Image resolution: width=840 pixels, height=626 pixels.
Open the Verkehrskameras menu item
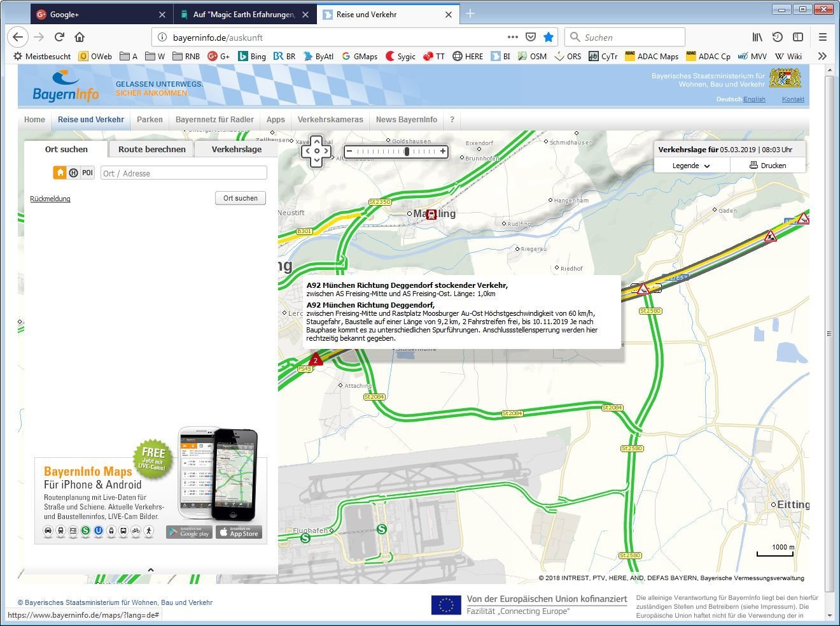coord(330,120)
